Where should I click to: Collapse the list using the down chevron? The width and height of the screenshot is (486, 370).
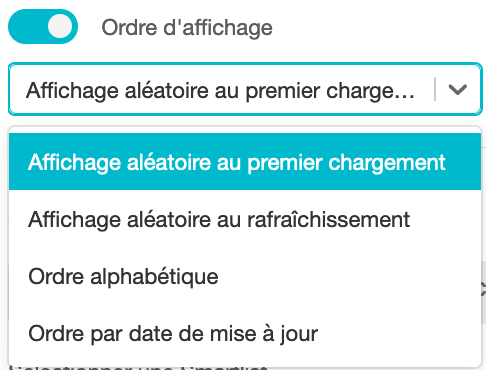pos(458,89)
